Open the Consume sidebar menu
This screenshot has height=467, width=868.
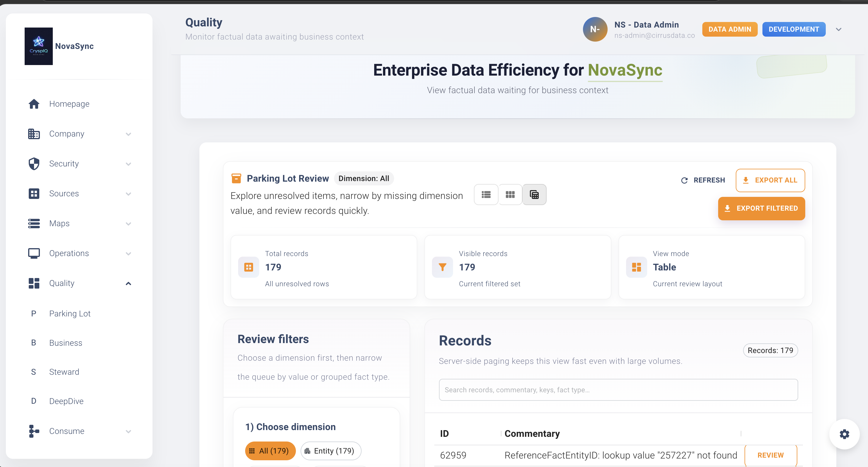pyautogui.click(x=79, y=431)
